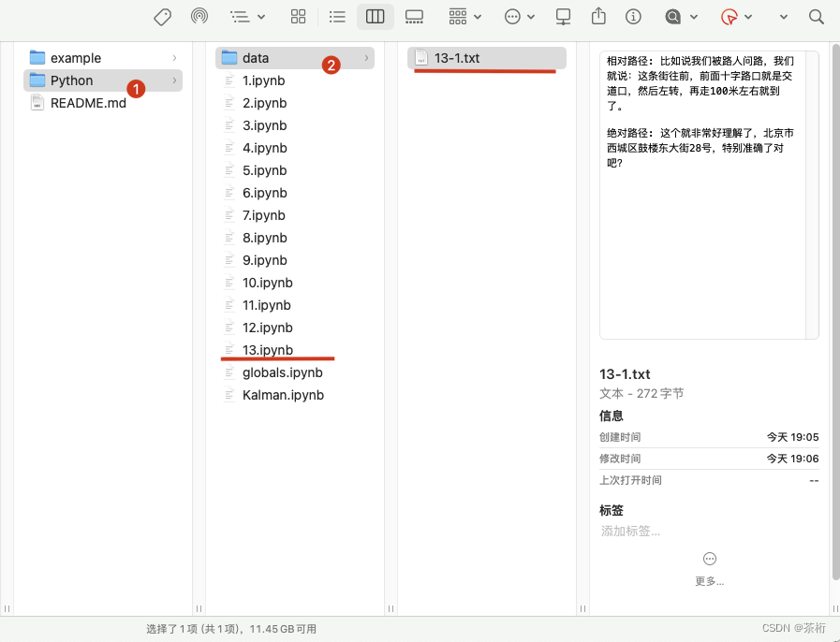840x642 pixels.
Task: Select the example folder
Action: (x=103, y=58)
